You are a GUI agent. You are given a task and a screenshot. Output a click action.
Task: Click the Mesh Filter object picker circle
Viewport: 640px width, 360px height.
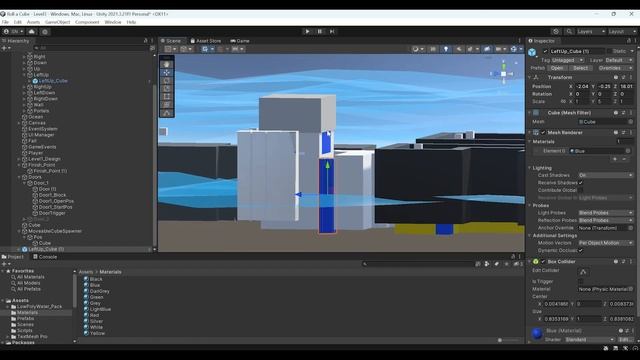click(630, 122)
